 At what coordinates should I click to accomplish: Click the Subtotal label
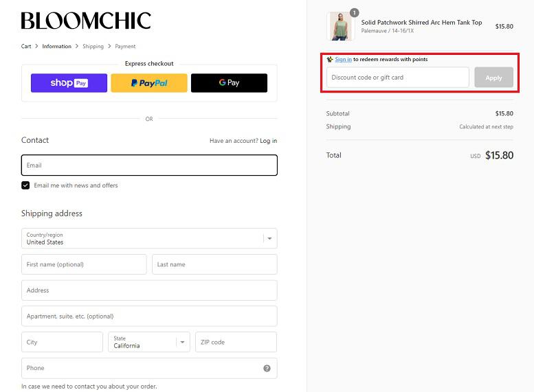(337, 114)
